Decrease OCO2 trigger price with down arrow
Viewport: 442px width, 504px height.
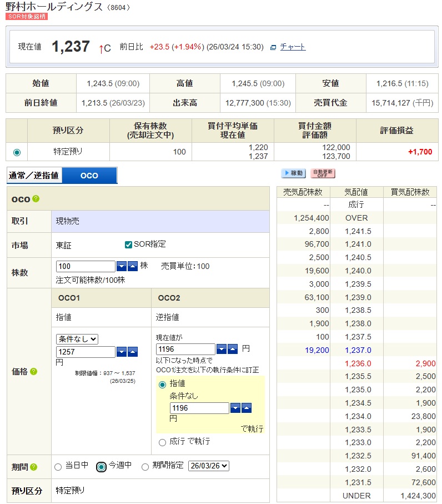click(x=222, y=349)
